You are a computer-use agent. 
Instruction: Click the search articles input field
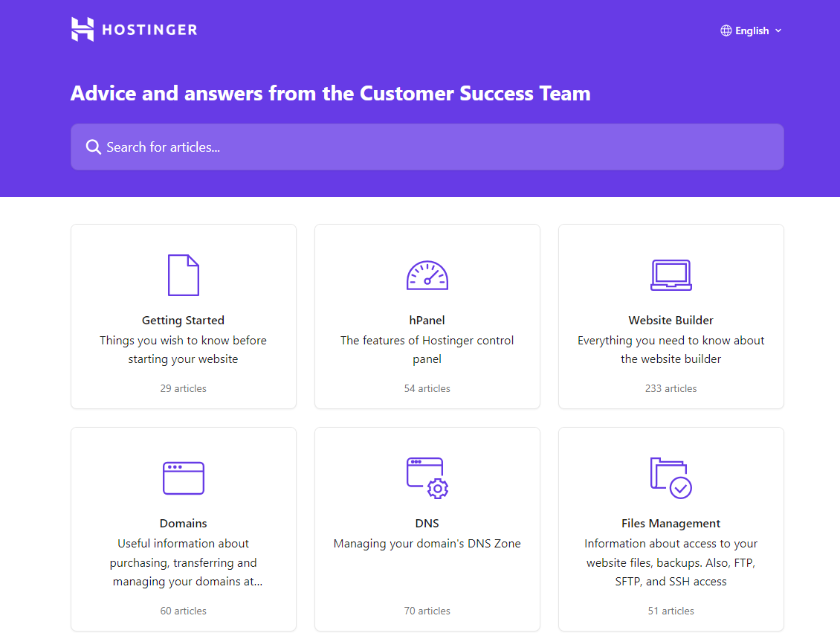pos(427,147)
